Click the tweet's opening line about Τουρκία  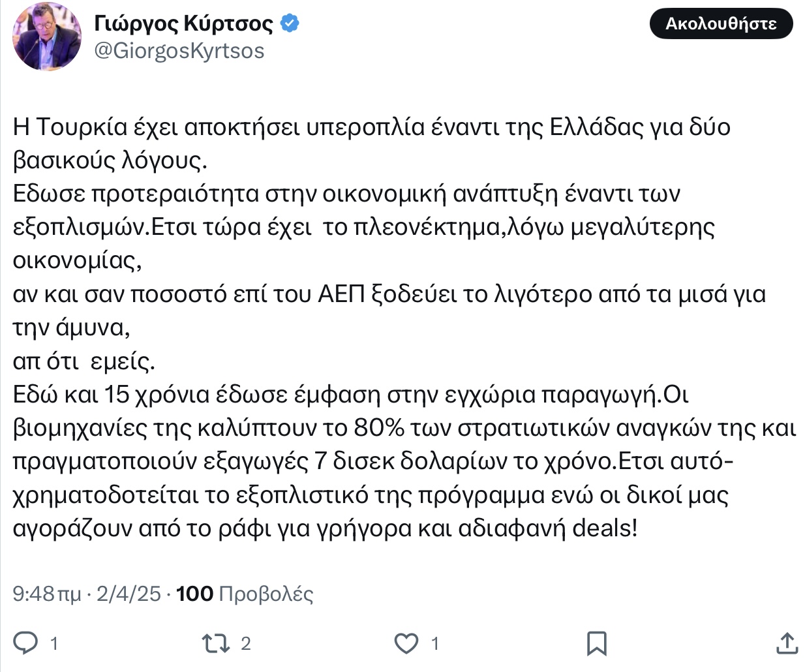click(371, 127)
